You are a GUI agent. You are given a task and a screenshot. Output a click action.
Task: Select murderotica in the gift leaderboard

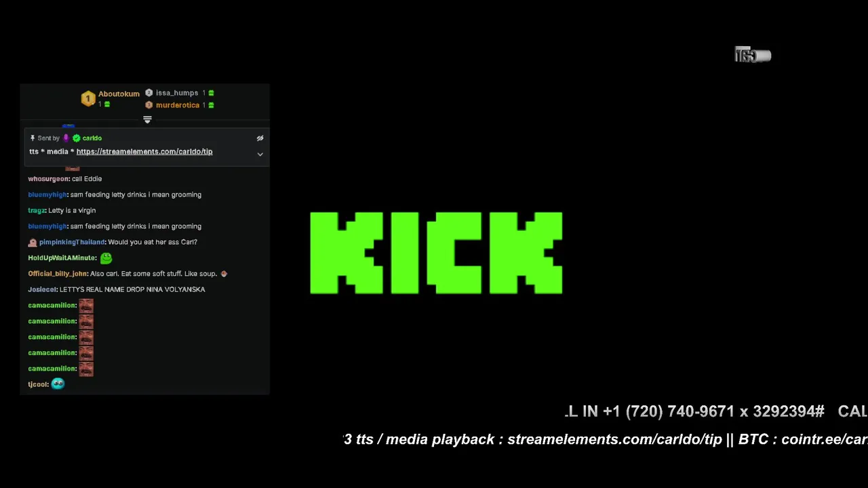(178, 105)
